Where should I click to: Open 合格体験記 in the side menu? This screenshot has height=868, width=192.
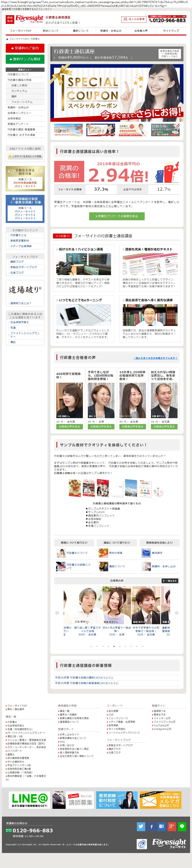pyautogui.click(x=14, y=118)
